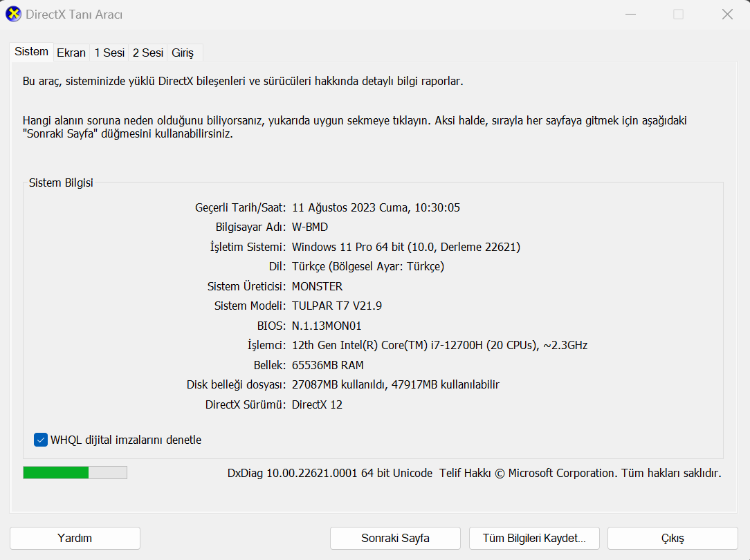Click the TULPAR T7 V21.9 model value
Screen dimensions: 750x560
pyautogui.click(x=337, y=306)
